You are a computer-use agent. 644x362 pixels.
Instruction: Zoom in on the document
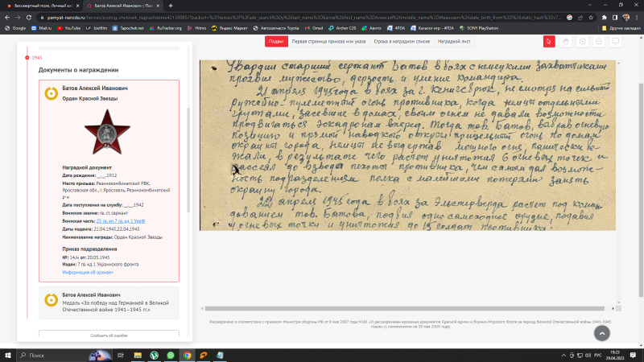click(582, 42)
